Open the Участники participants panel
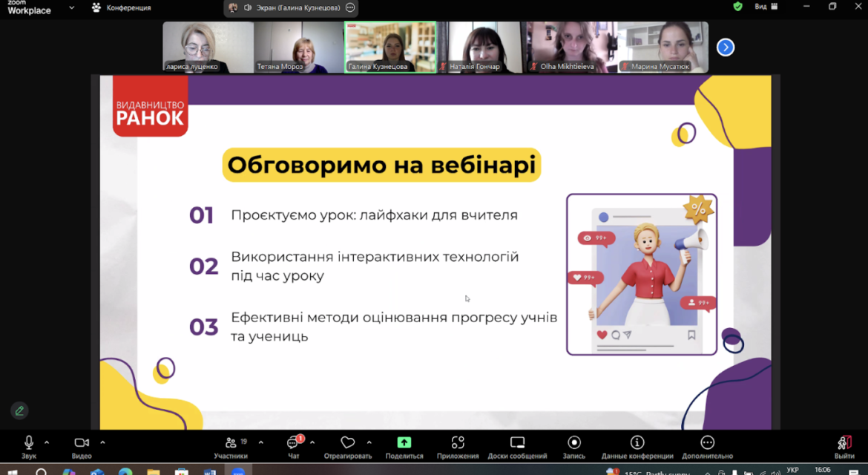Image resolution: width=868 pixels, height=475 pixels. click(x=231, y=448)
